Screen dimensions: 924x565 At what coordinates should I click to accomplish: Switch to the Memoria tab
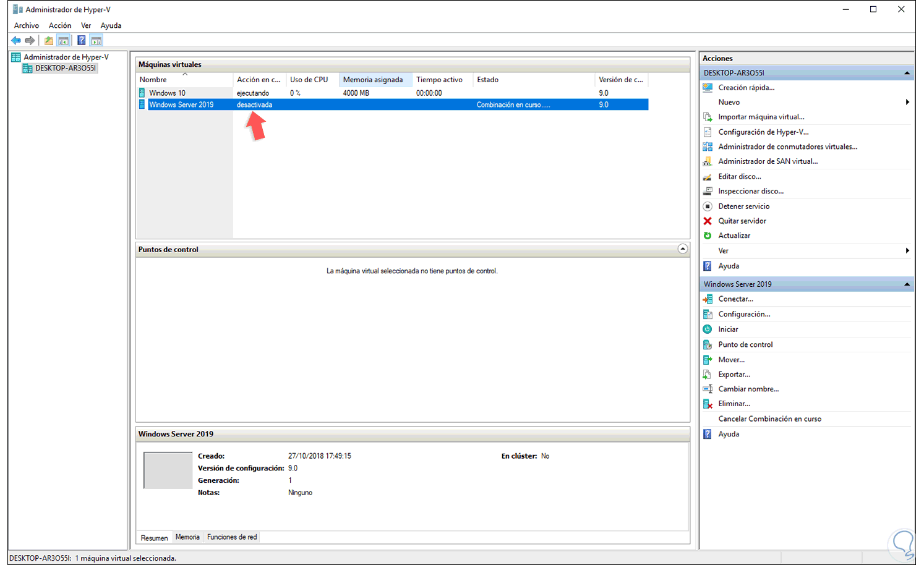(x=187, y=537)
